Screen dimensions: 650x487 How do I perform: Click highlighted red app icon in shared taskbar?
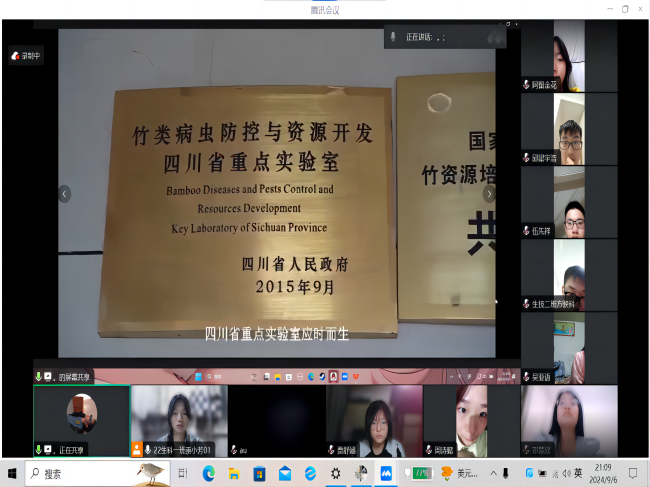click(333, 376)
